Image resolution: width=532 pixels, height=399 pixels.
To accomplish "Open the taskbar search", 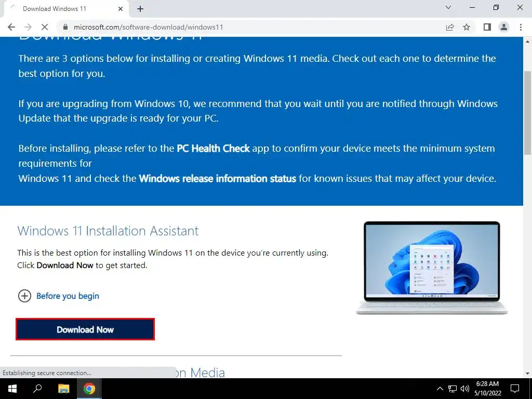I will pos(37,389).
